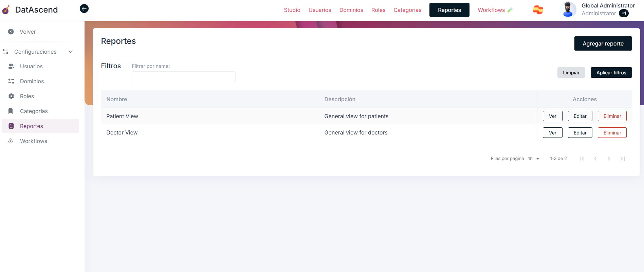This screenshot has width=644, height=272.
Task: Open Studio in top navigation
Action: pyautogui.click(x=292, y=10)
